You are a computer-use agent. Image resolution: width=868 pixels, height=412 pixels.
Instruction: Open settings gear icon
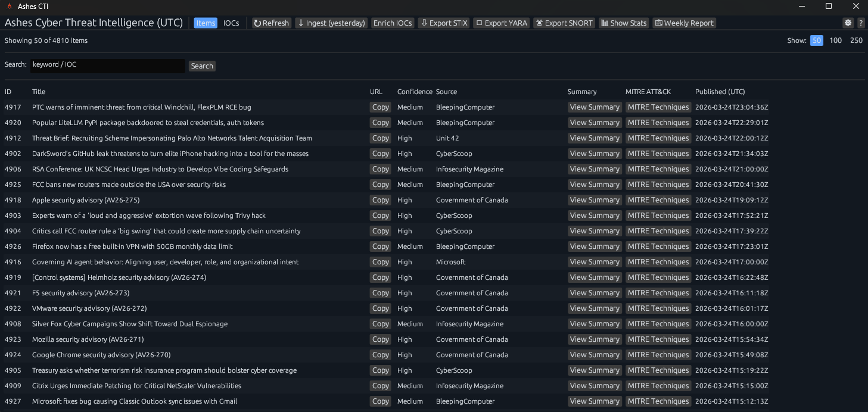[848, 23]
